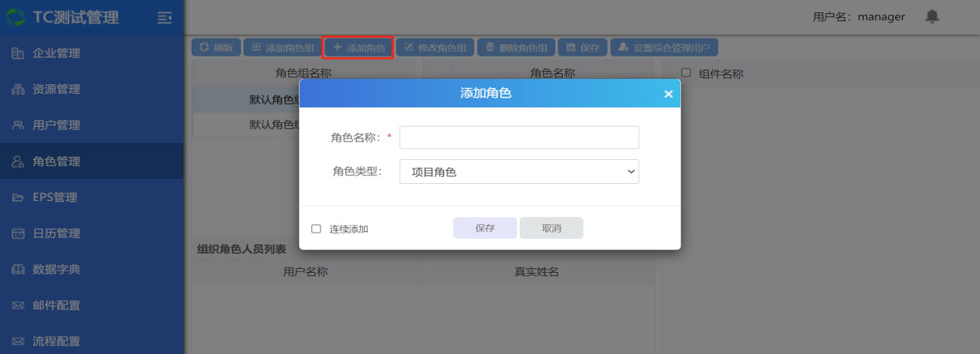Click the 添加角色组 toolbar button
The width and height of the screenshot is (980, 354).
point(282,47)
